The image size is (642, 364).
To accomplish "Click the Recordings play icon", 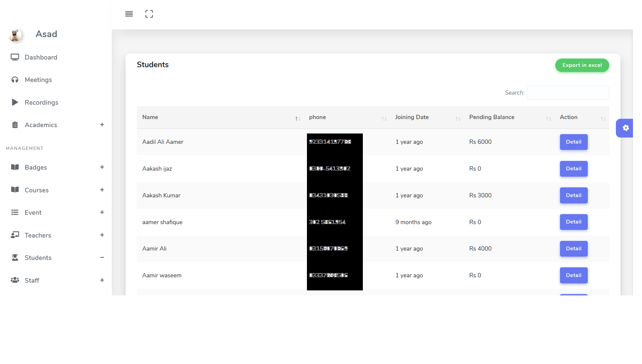I will point(15,102).
